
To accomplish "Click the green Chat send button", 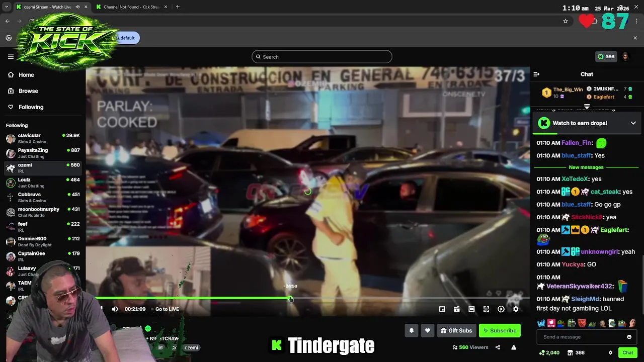I will (627, 353).
